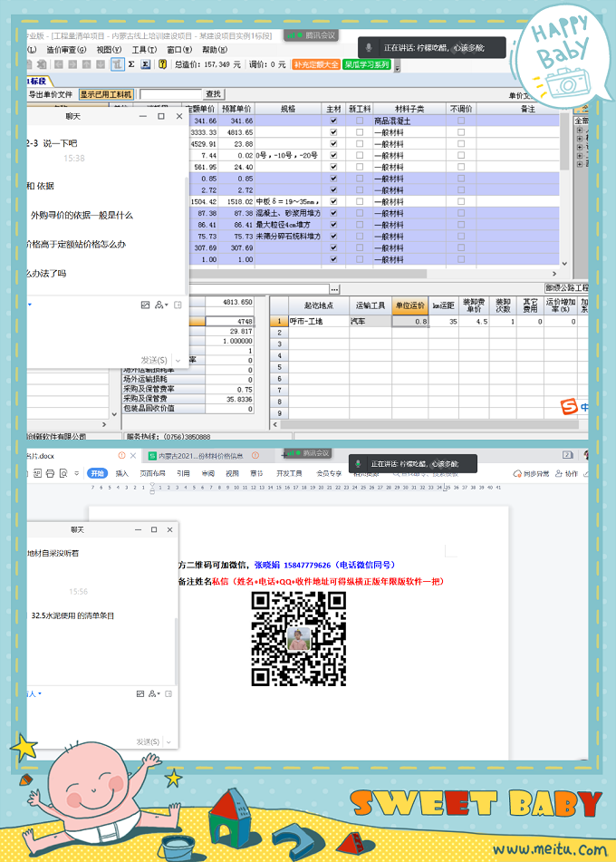Click warning icon on 内蒙古2021 spreadsheet tab
616x862 pixels.
255,456
